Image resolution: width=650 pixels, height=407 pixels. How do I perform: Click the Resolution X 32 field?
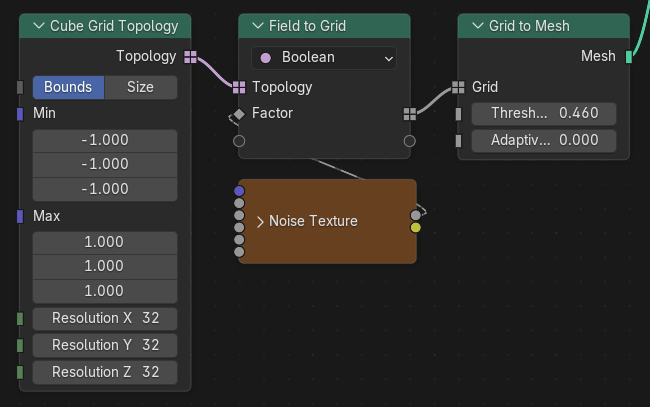[105, 319]
